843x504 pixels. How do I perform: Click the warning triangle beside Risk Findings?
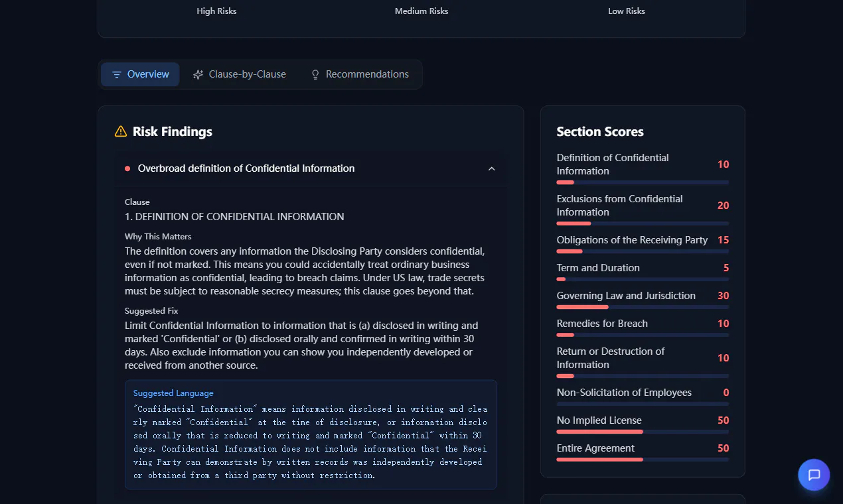pyautogui.click(x=121, y=131)
